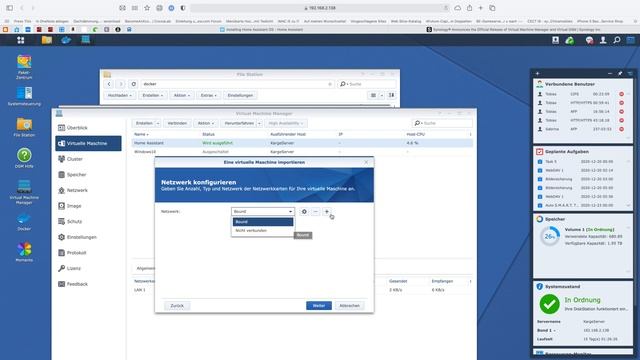Open File Station from the DSM taskbar

47,40
